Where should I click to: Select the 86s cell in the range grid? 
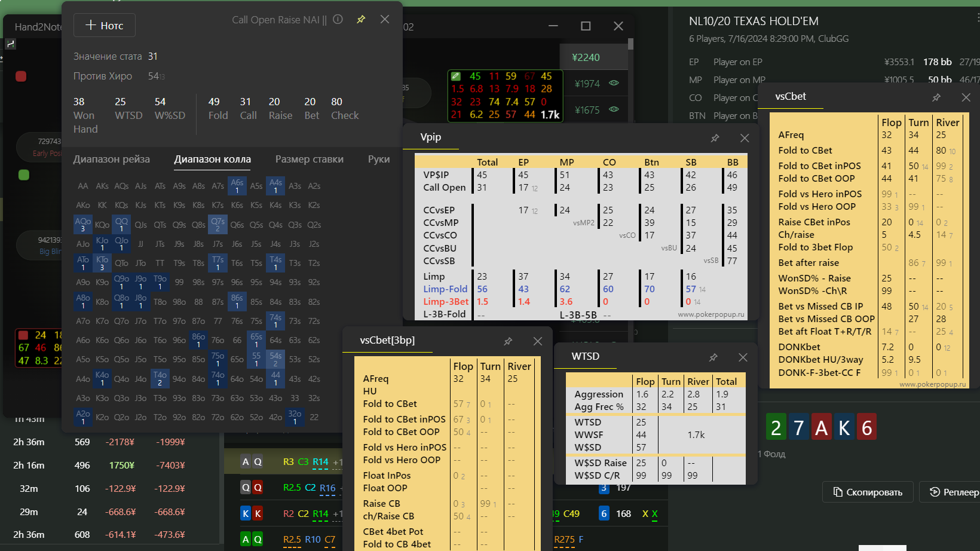(x=237, y=301)
